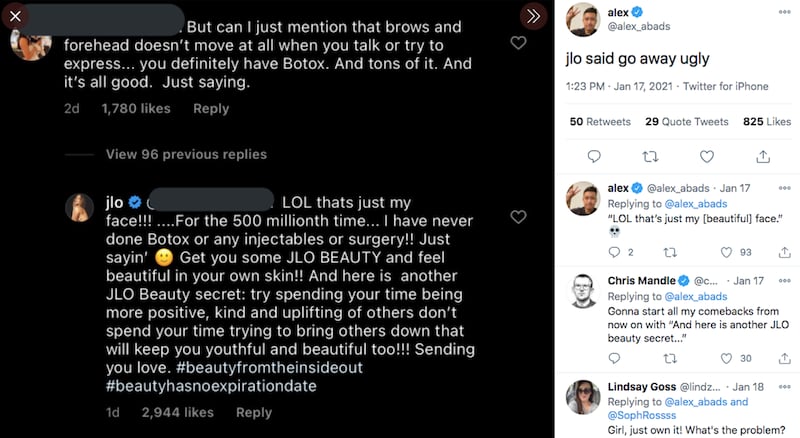This screenshot has width=800, height=438.
Task: Show the 825 Likes list
Action: click(767, 122)
